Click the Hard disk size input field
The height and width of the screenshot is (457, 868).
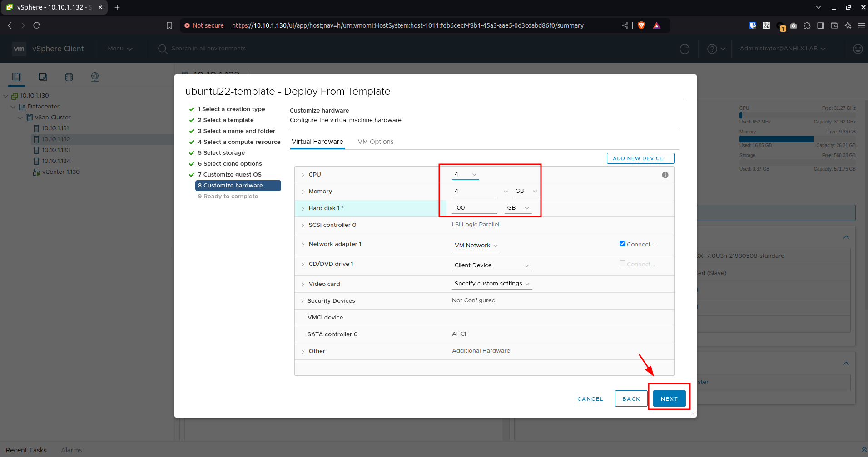475,208
